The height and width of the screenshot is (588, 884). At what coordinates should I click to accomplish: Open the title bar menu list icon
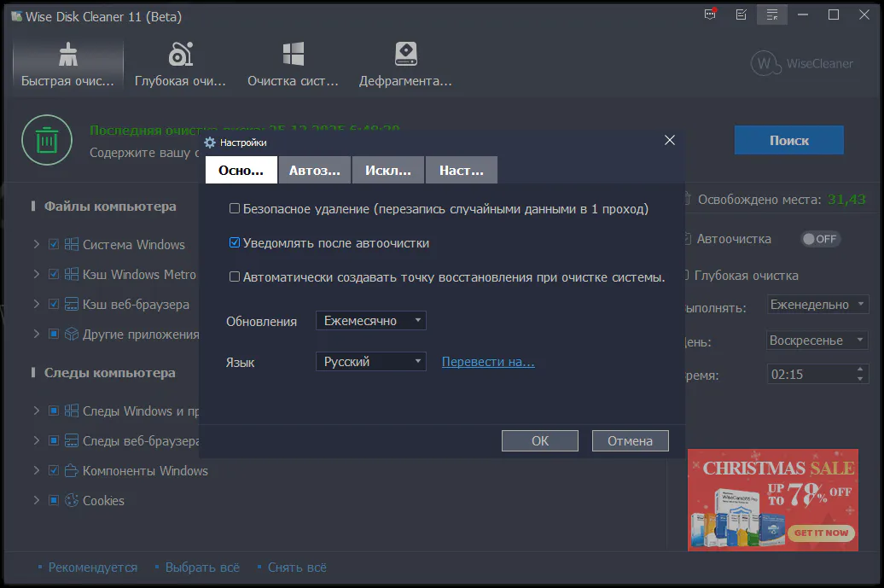(772, 15)
